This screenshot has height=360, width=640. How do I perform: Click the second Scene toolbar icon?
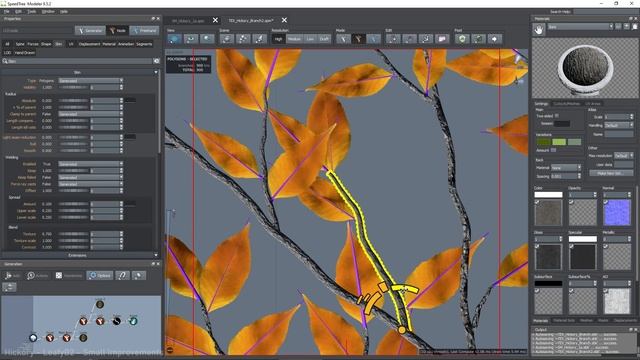(243, 39)
